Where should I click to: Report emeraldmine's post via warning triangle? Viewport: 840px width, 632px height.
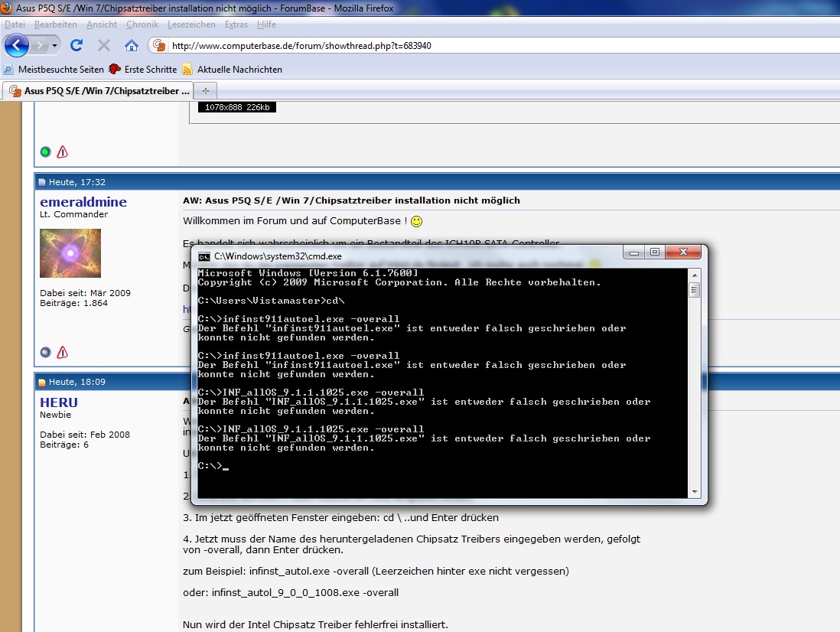pos(63,353)
